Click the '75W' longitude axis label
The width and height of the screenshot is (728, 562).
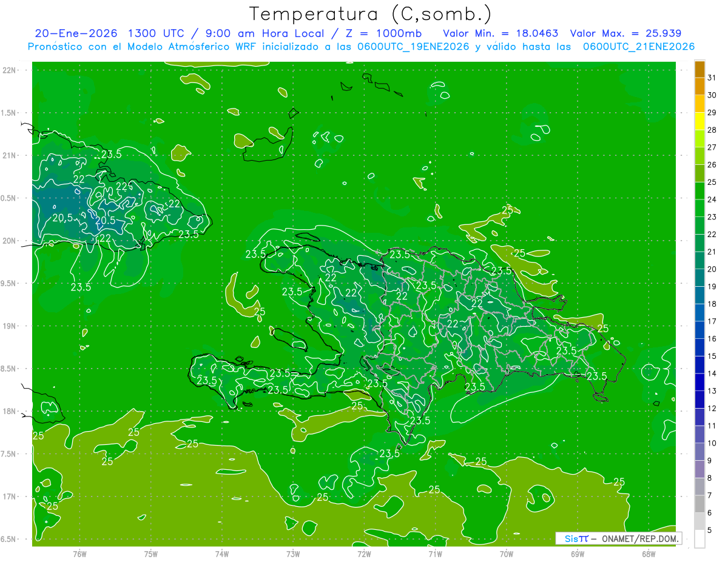[x=151, y=553]
